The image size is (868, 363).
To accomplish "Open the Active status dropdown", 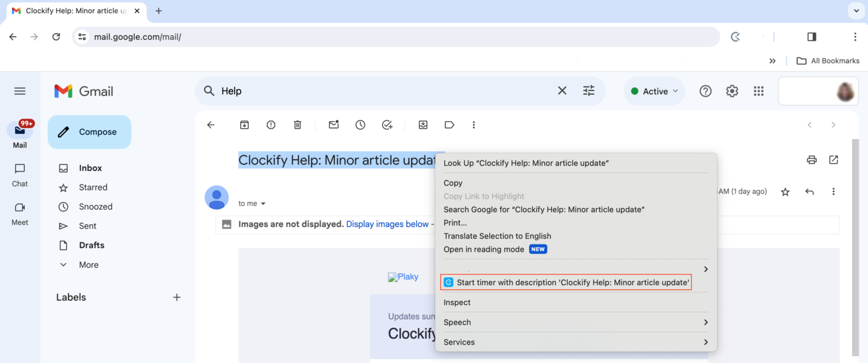I will click(654, 90).
